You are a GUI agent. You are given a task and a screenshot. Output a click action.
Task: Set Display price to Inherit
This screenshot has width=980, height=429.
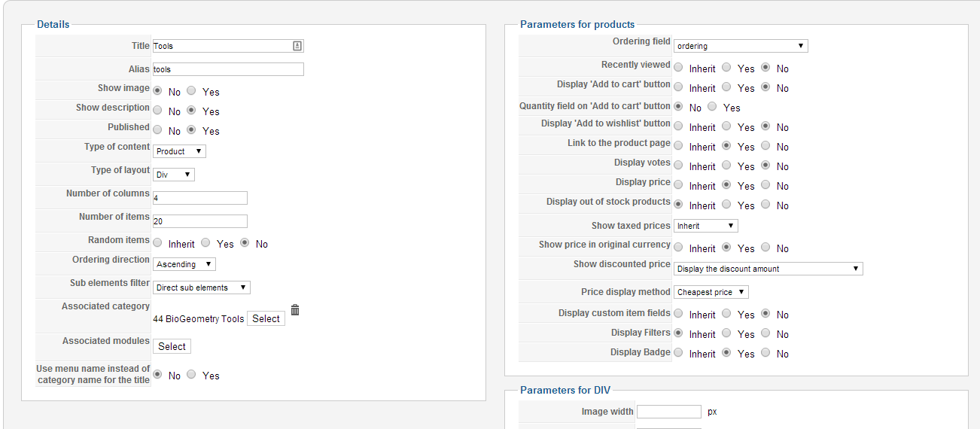[x=678, y=185]
